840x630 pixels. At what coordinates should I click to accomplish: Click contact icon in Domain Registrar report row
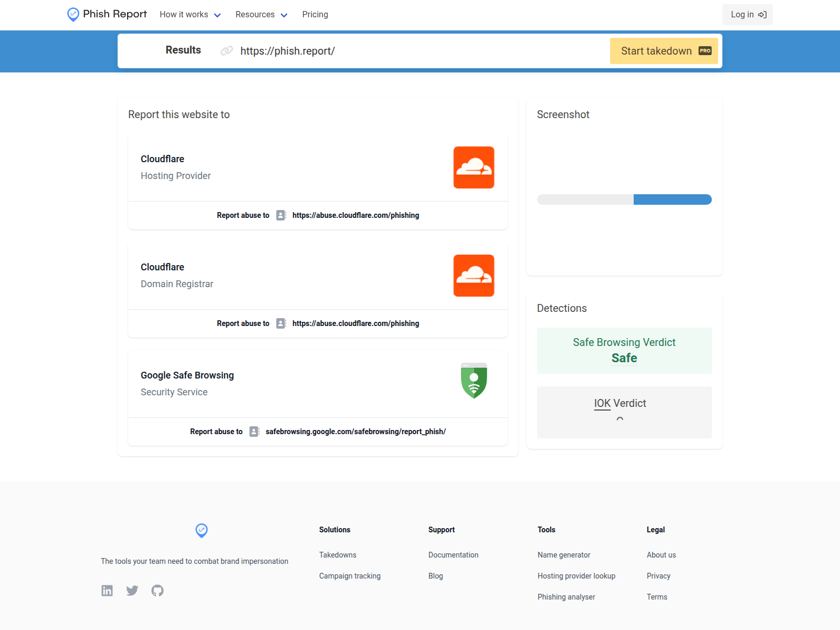[x=281, y=323]
